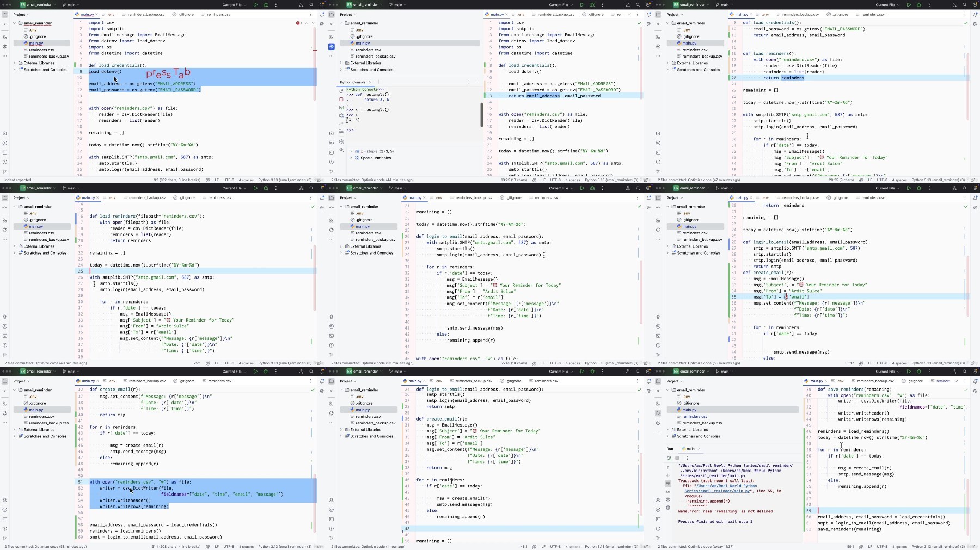980x550 pixels.
Task: Open Python Console panel options kebab
Action: (x=468, y=82)
